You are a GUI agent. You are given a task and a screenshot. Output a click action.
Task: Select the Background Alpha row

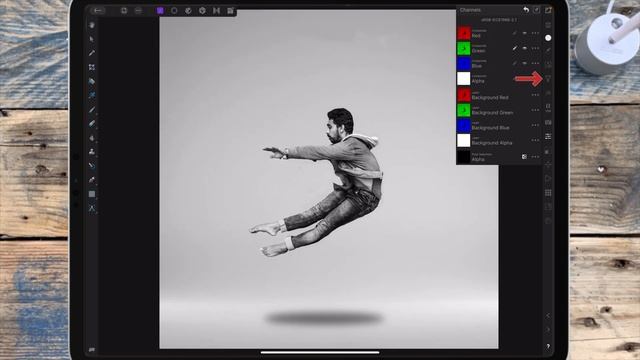[499, 140]
